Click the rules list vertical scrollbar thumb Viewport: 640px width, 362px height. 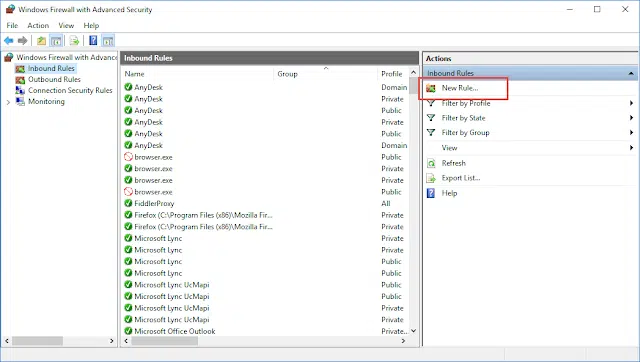click(413, 86)
